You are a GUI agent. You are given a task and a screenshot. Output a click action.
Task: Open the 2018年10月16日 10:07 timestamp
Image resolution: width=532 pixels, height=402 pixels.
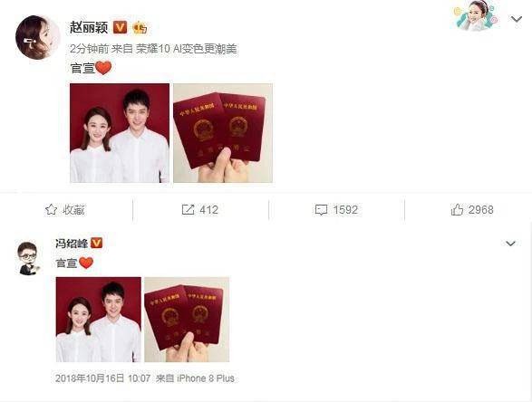[102, 378]
